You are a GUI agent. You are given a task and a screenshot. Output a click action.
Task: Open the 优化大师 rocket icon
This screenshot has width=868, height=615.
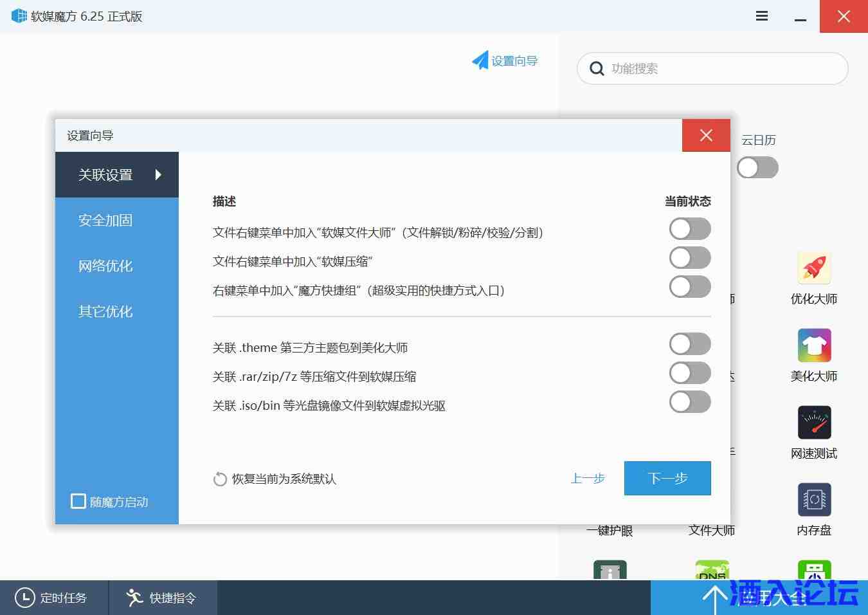tap(814, 268)
